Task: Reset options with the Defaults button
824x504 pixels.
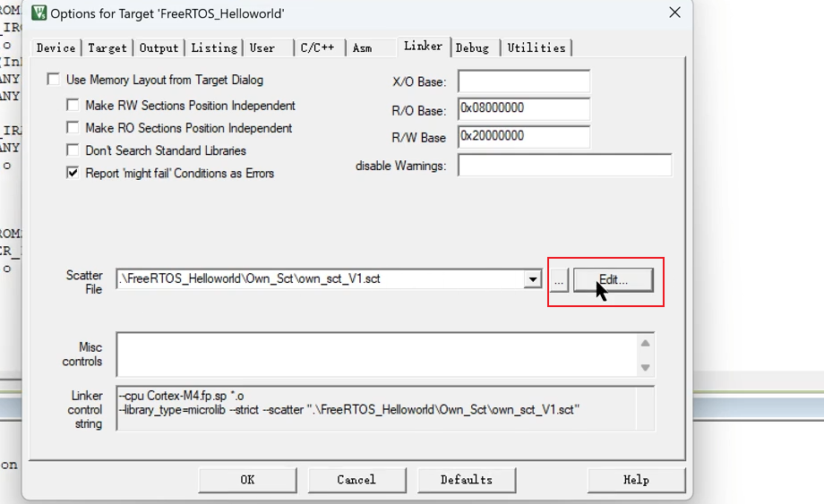Action: click(467, 480)
